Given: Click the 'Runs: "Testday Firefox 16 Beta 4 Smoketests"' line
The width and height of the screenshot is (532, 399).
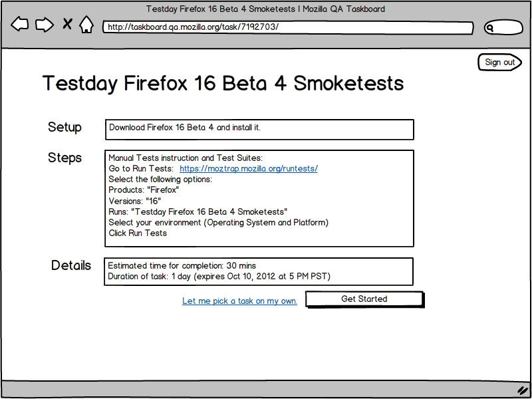Looking at the screenshot, I should (198, 211).
